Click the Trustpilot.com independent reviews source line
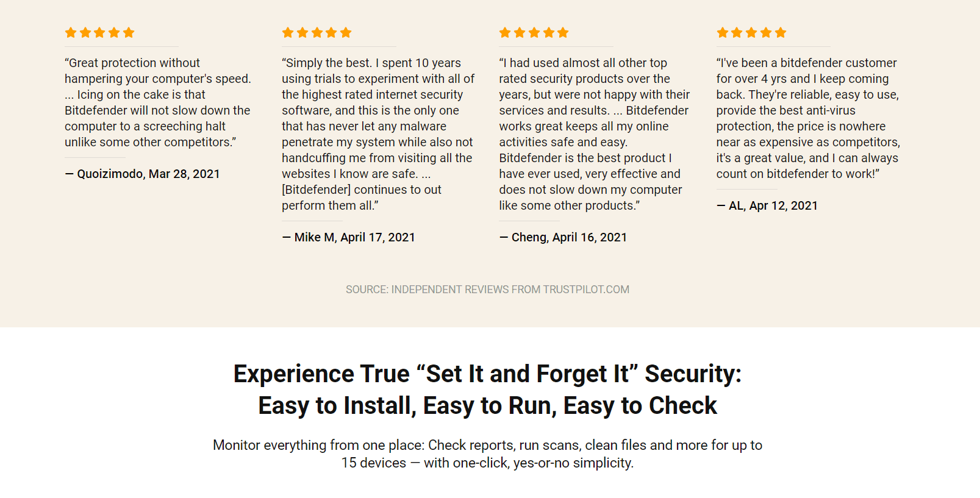Image resolution: width=980 pixels, height=498 pixels. point(487,290)
